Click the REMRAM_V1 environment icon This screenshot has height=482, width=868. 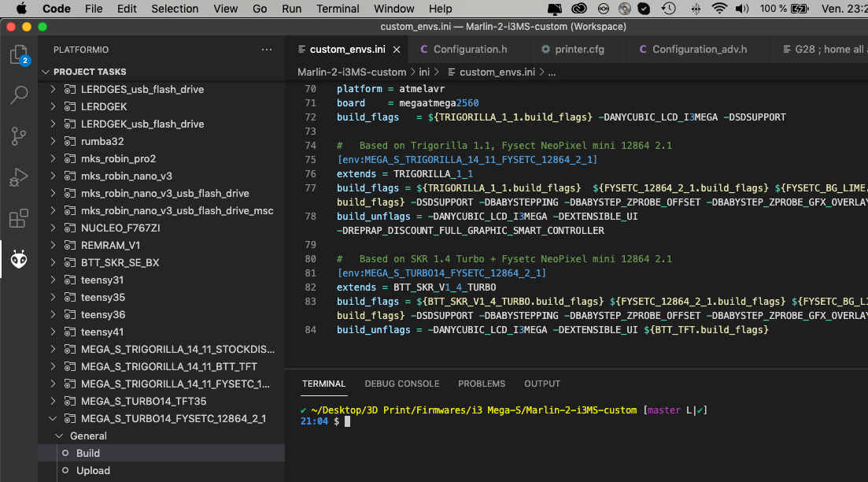pos(70,245)
